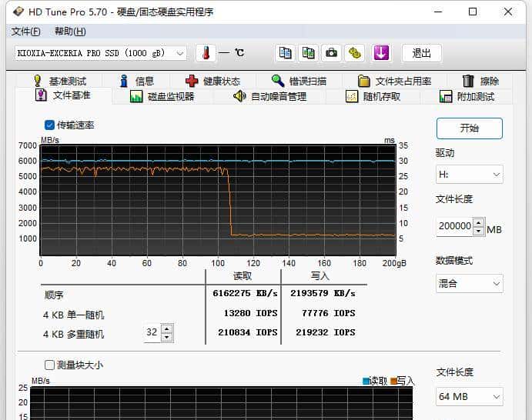Click the 写入 column header

[320, 276]
